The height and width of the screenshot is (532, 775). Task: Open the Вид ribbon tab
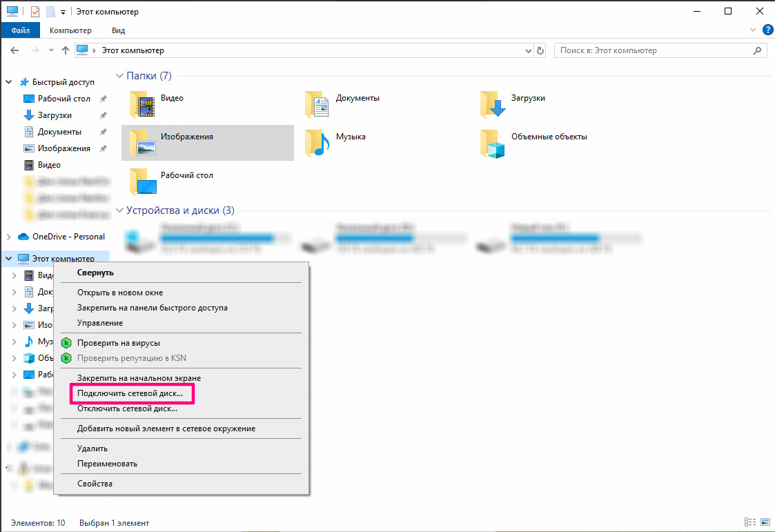118,30
